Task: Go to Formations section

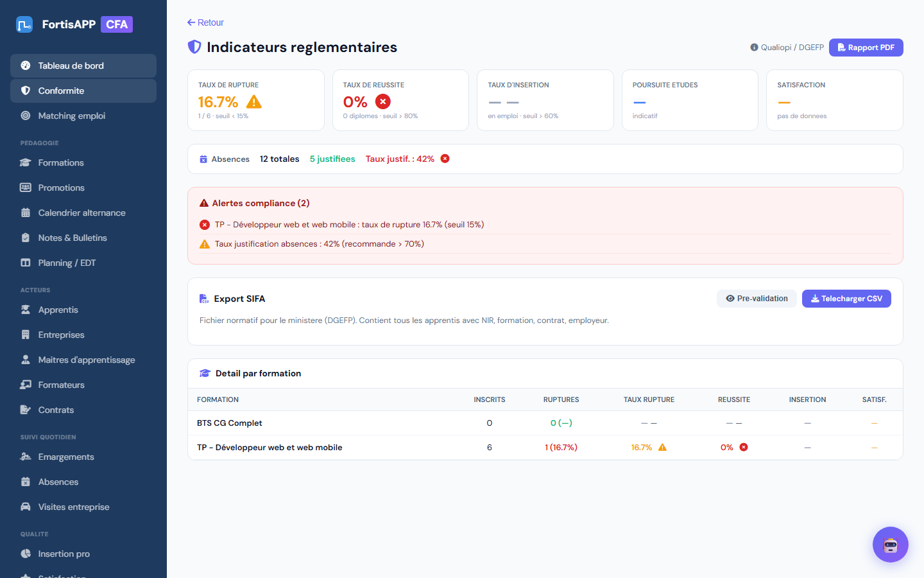Action: [x=83, y=162]
